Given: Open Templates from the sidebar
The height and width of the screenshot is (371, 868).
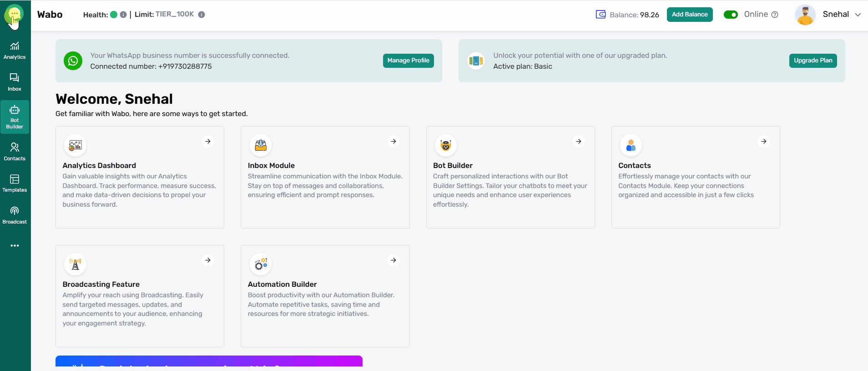Looking at the screenshot, I should coord(15,183).
